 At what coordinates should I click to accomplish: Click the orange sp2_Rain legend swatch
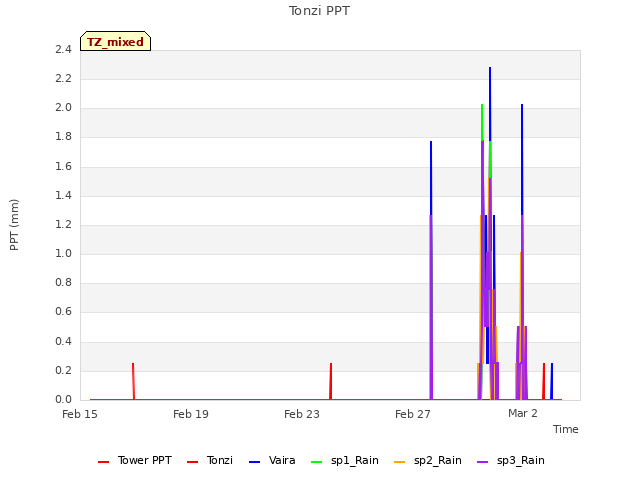coord(400,462)
